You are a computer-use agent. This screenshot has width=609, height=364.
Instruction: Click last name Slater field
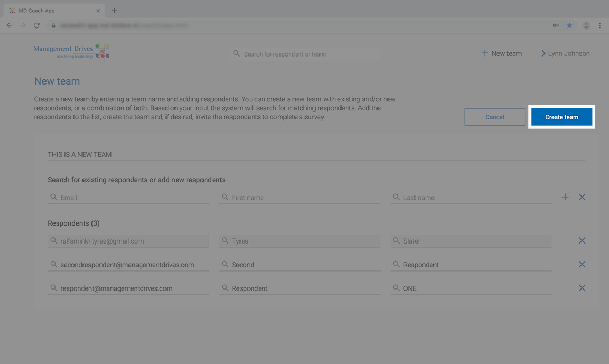[471, 241]
